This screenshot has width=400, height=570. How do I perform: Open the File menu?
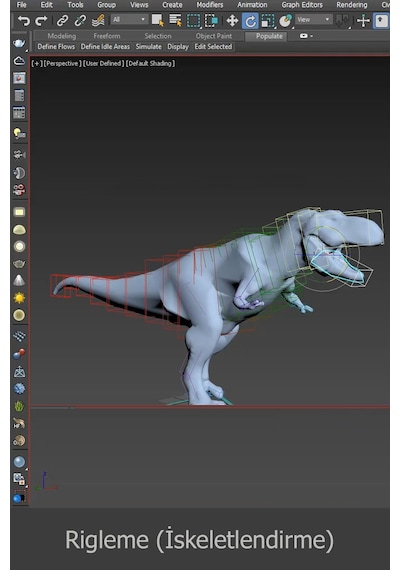pyautogui.click(x=21, y=5)
